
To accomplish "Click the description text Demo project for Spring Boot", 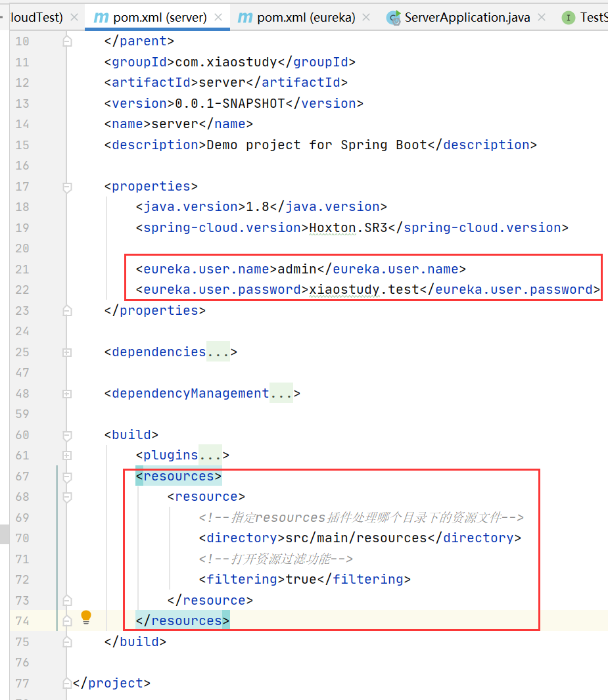I will click(317, 145).
